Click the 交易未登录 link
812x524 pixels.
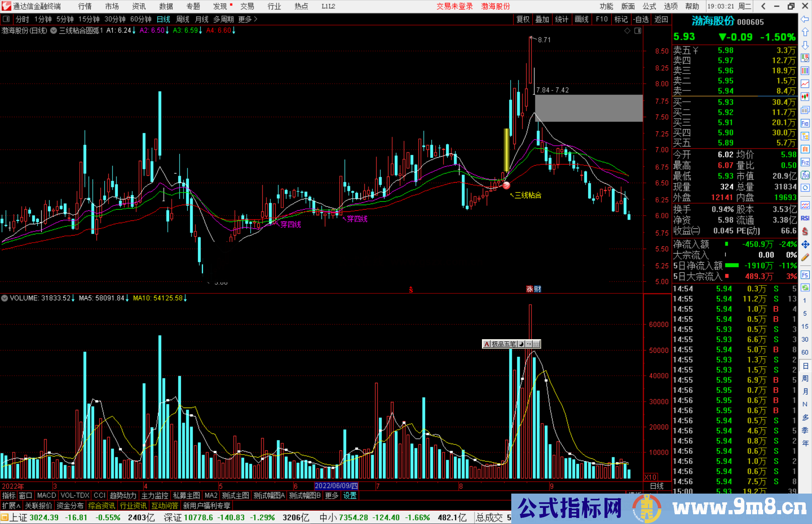click(x=454, y=6)
